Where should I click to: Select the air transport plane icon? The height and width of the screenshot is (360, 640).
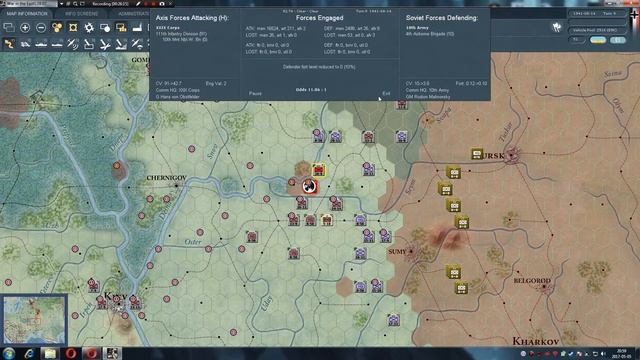click(137, 44)
